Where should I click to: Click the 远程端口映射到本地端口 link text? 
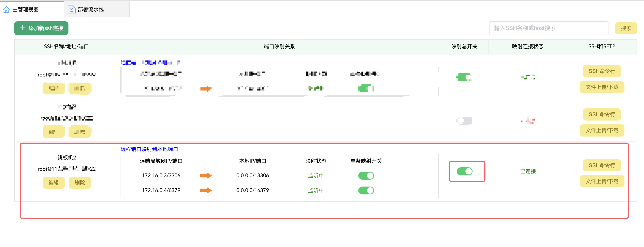(150, 149)
